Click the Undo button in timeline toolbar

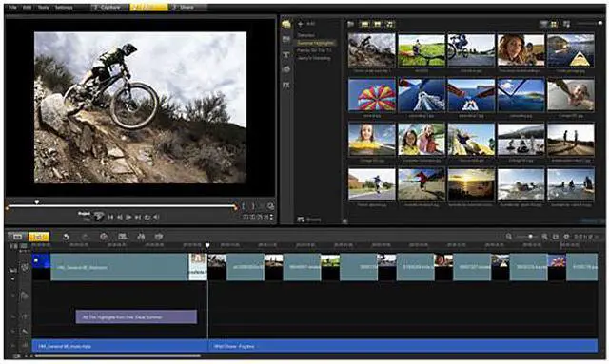[66, 237]
